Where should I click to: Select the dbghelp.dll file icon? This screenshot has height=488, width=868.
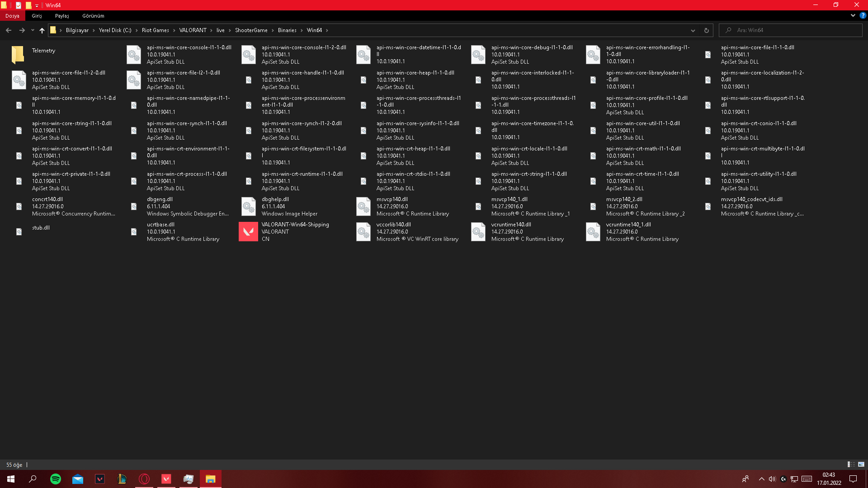click(x=248, y=206)
